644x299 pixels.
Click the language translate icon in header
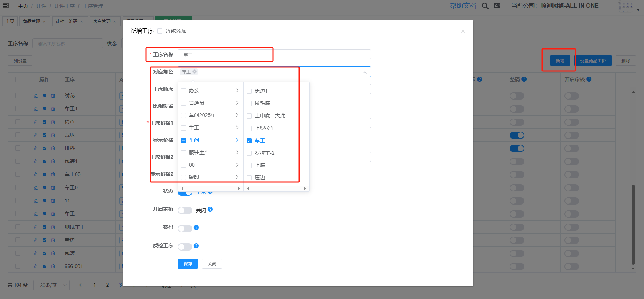click(x=497, y=6)
